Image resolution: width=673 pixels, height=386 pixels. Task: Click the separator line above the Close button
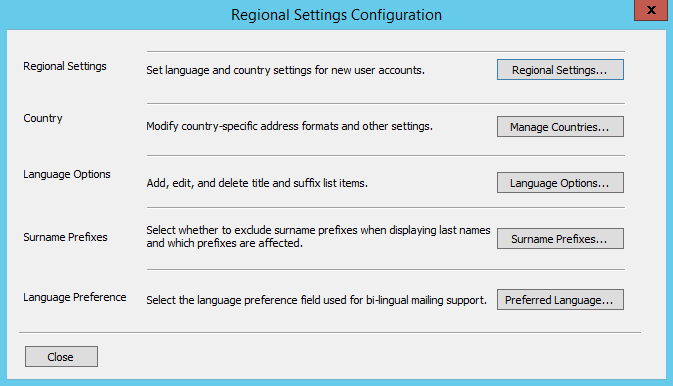330,332
